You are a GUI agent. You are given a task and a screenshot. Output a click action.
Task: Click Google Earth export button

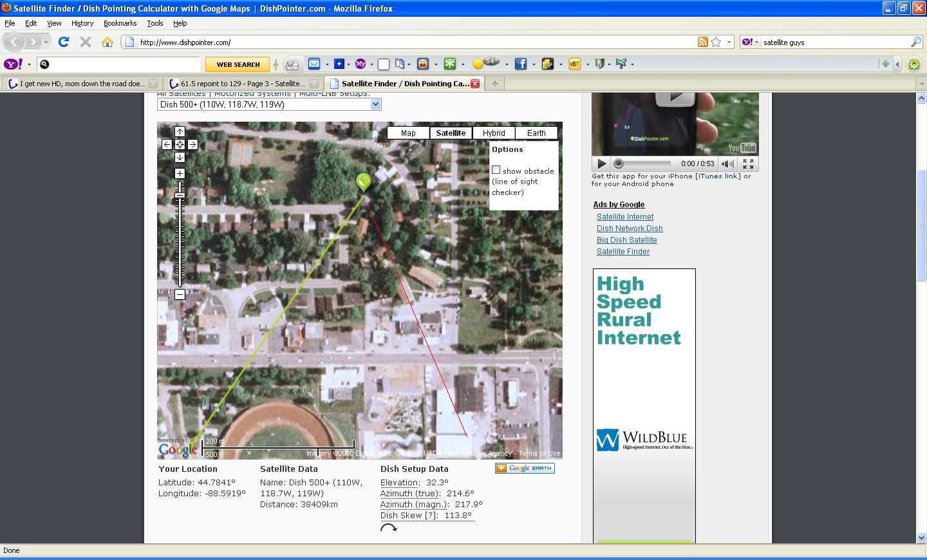(x=525, y=468)
